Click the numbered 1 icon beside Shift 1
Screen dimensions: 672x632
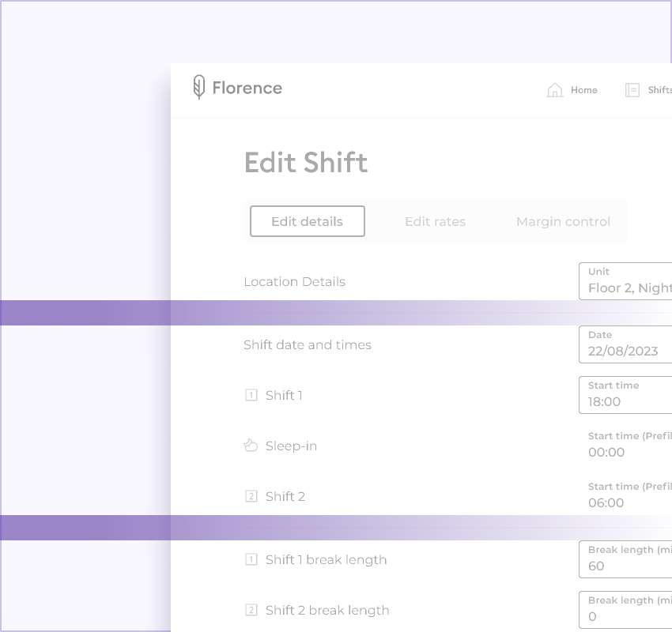tap(251, 395)
